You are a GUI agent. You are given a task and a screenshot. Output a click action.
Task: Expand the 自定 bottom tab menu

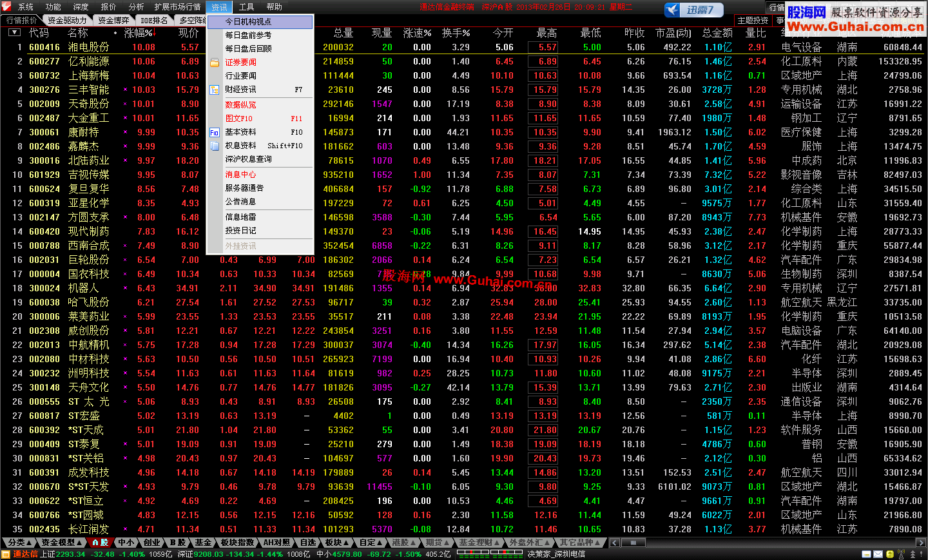(x=371, y=543)
